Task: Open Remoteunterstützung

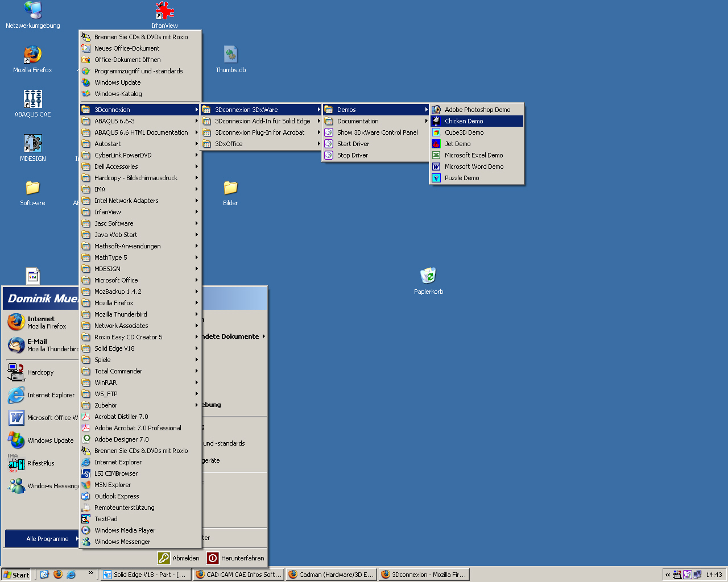Action: [140, 508]
